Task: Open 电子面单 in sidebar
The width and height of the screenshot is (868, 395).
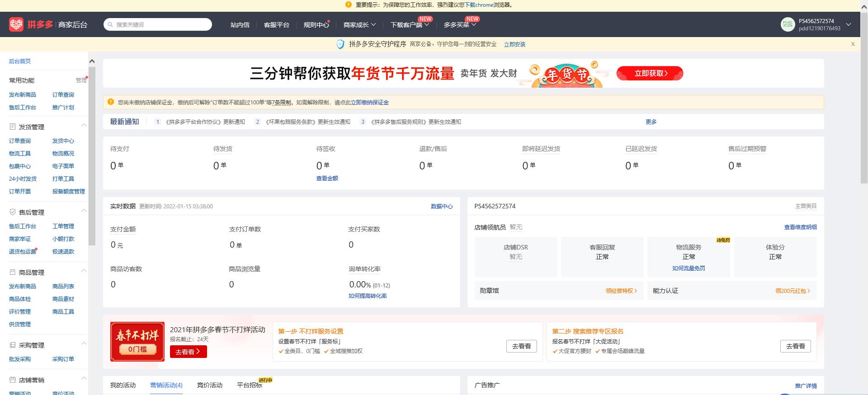Action: coord(63,166)
